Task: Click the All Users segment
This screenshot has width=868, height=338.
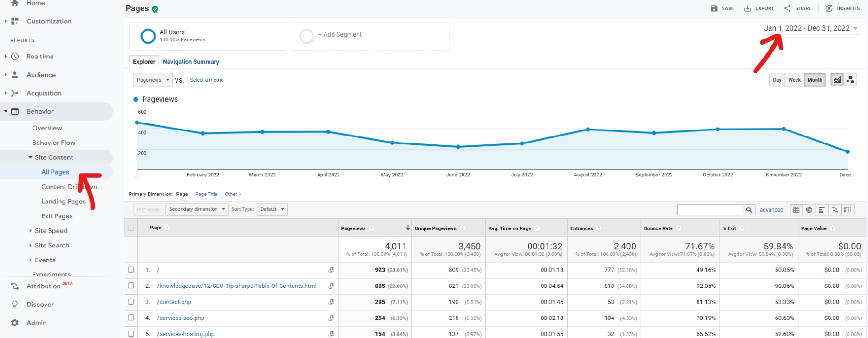Action: 208,36
